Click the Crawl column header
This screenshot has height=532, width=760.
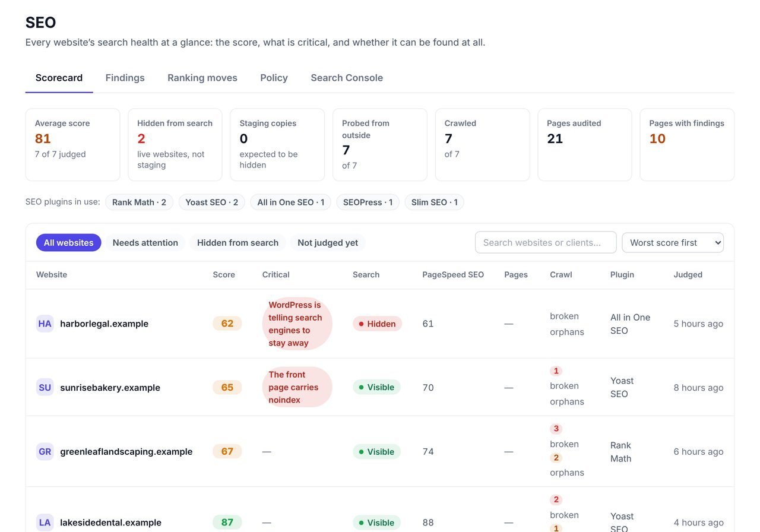click(x=561, y=274)
